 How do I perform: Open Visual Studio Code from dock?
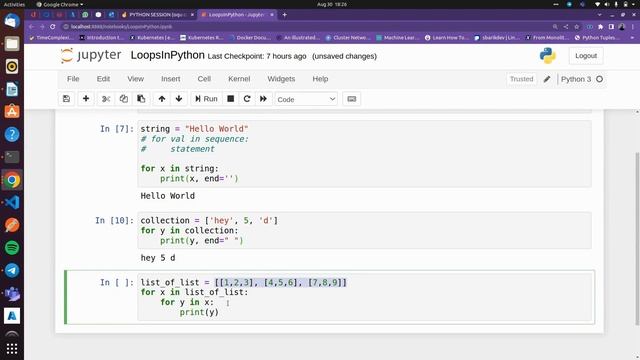(12, 202)
